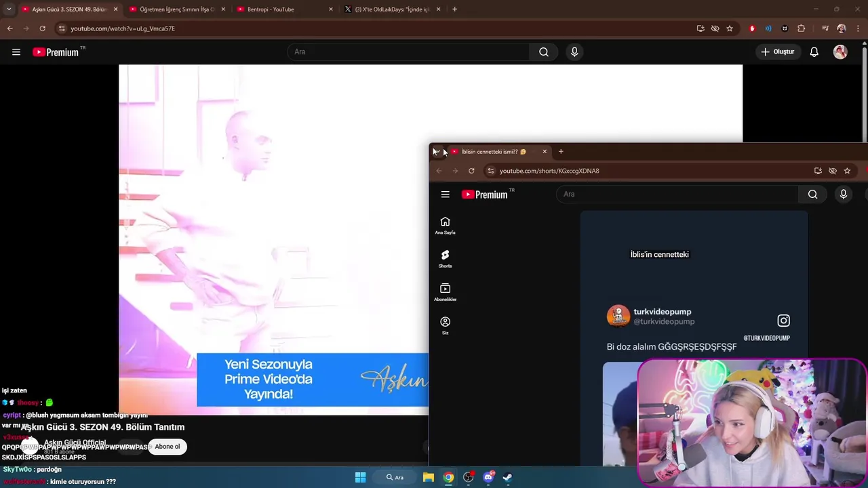Open the Windows Start menu
This screenshot has height=488, width=868.
(361, 477)
